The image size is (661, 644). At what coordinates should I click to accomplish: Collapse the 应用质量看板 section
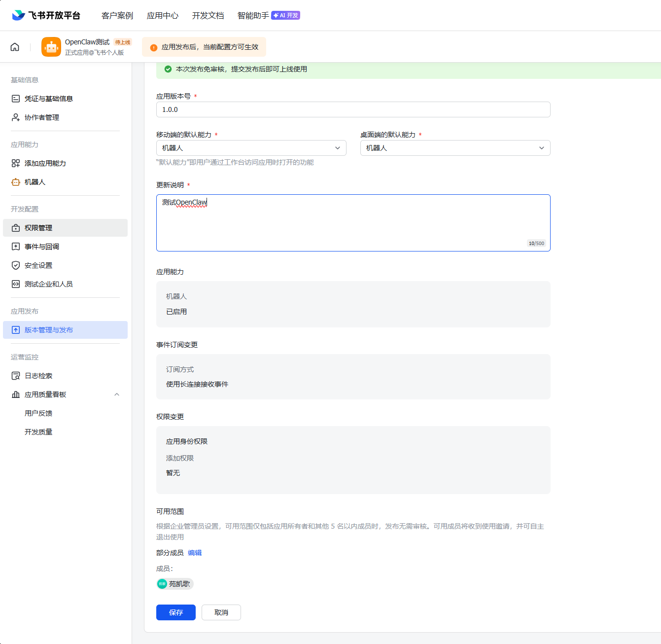point(117,394)
